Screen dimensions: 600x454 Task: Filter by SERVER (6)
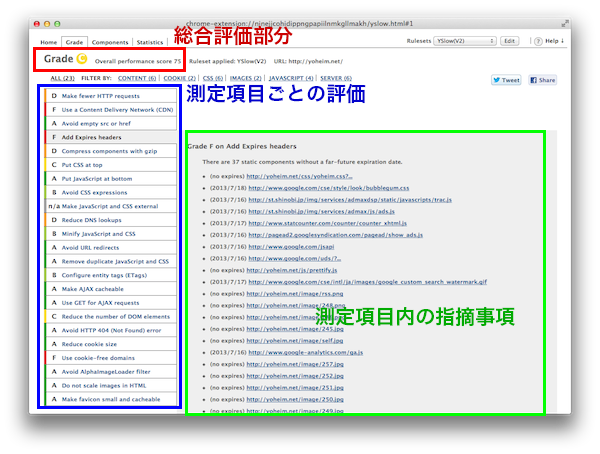pyautogui.click(x=336, y=78)
